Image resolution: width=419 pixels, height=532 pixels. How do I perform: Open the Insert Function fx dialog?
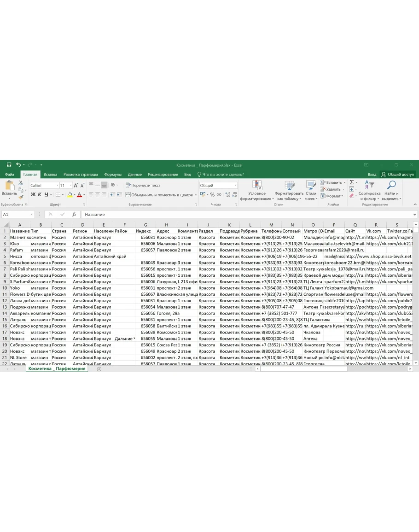[x=74, y=215]
